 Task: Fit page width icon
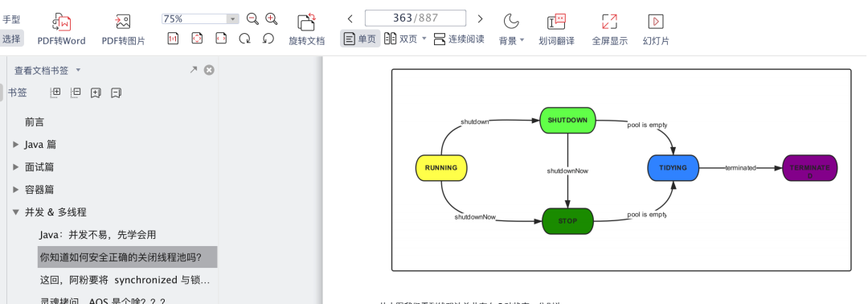(222, 39)
